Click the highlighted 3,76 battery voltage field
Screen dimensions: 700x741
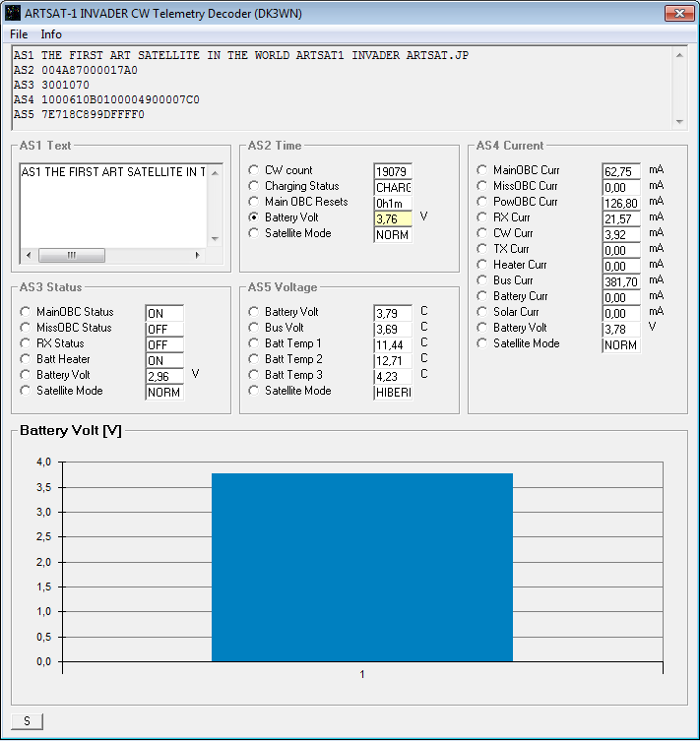point(393,218)
